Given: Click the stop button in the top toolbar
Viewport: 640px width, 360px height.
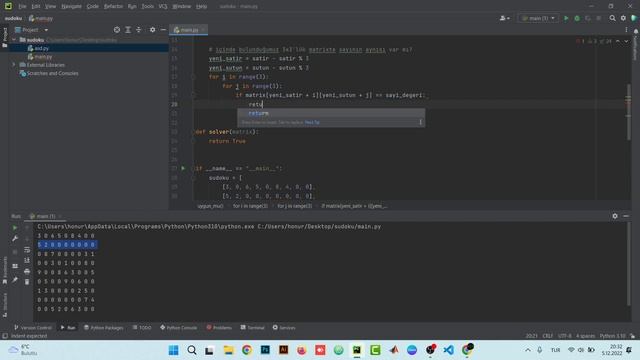Looking at the screenshot, I should [x=598, y=18].
